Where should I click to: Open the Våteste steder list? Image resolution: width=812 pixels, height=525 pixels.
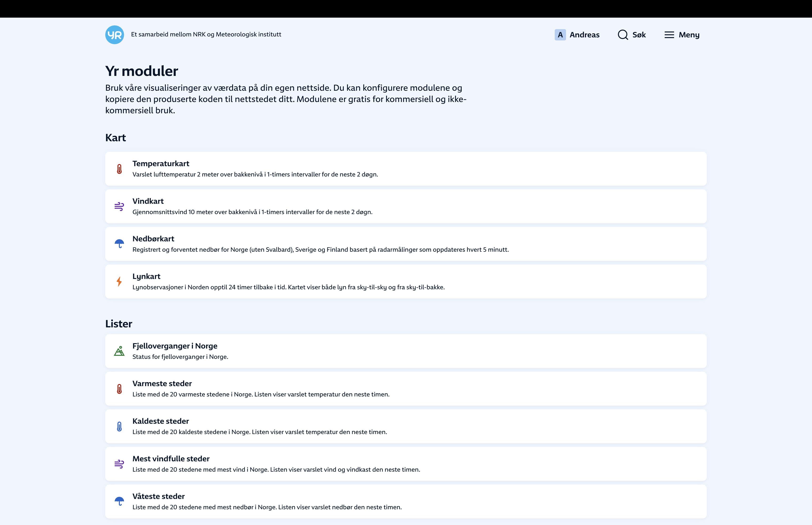(158, 496)
